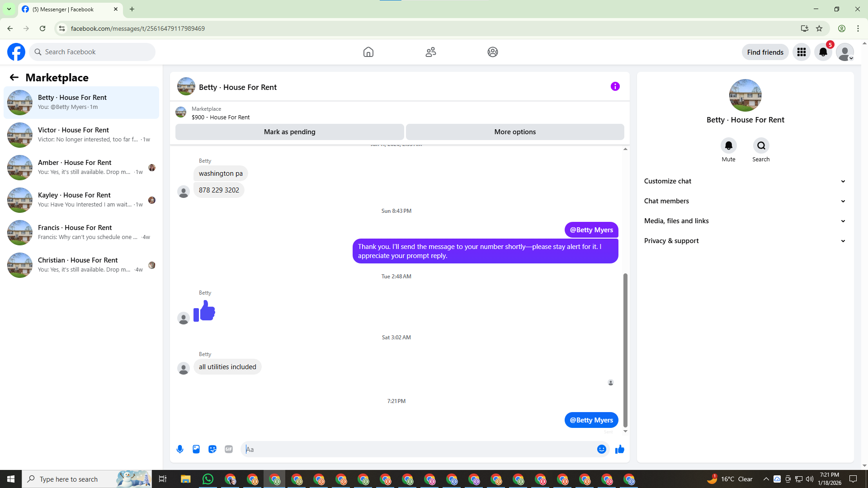
Task: Click the chat message scrollbar
Action: point(625,350)
